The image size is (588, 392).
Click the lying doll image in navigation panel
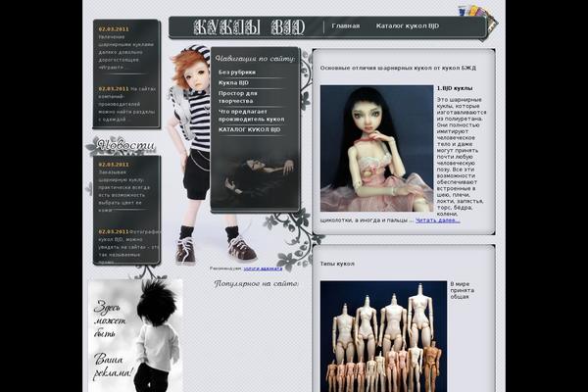coord(256,176)
